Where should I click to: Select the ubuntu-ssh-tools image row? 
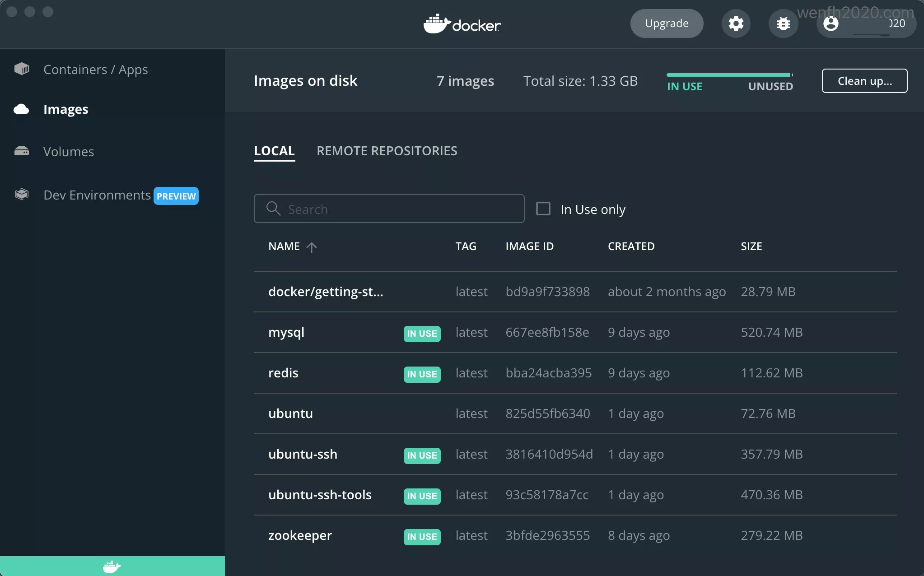tap(320, 495)
